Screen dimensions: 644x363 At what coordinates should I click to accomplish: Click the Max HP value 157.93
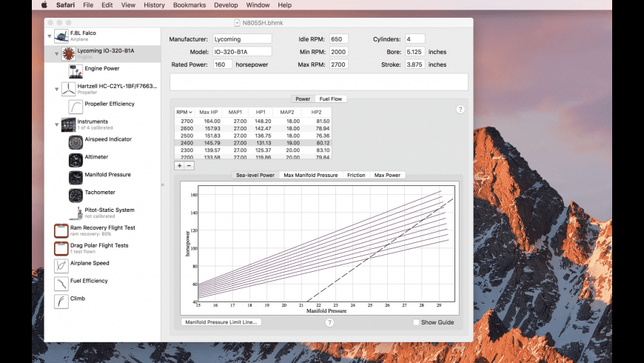click(212, 129)
